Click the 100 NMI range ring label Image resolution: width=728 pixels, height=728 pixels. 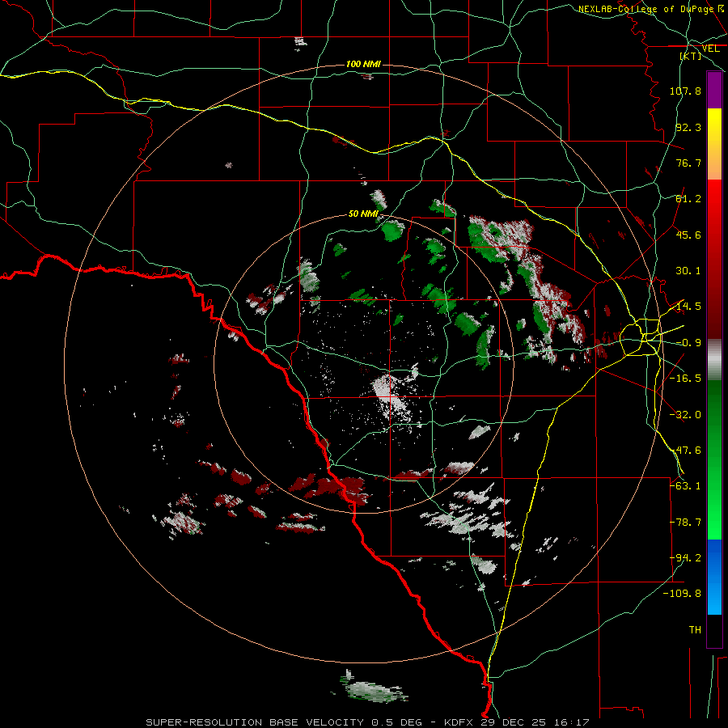pyautogui.click(x=363, y=64)
